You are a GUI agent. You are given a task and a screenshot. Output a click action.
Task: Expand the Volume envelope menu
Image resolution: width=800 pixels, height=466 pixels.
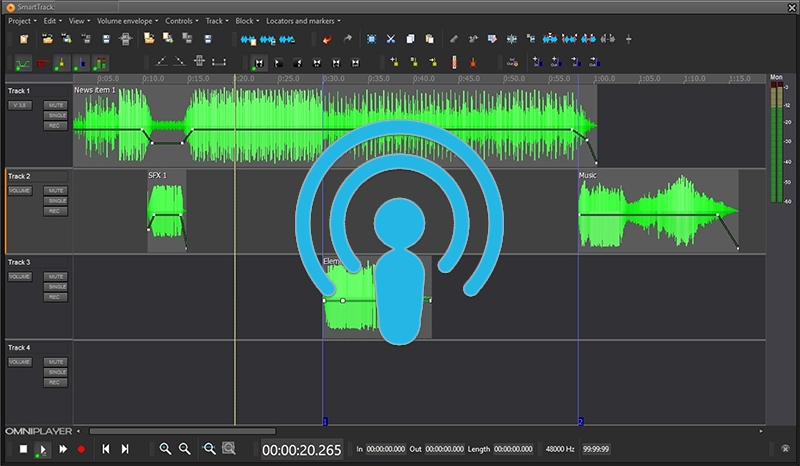[128, 21]
